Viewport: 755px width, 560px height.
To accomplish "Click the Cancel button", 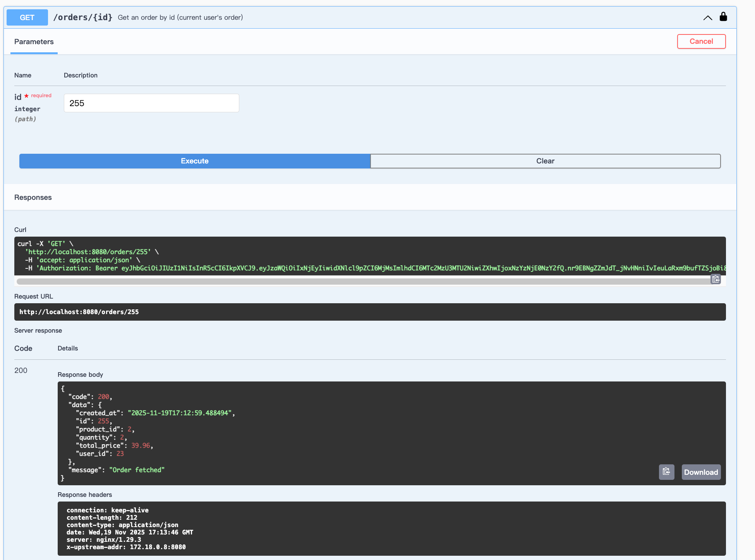I will tap(701, 41).
